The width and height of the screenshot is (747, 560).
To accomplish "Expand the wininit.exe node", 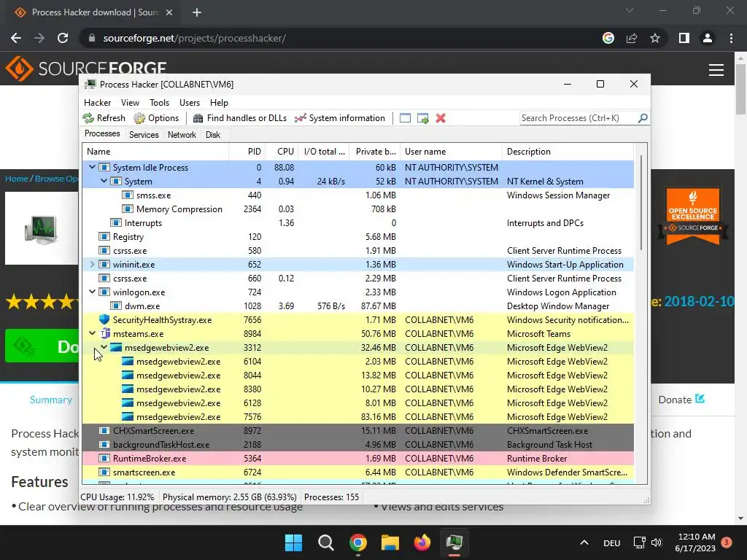I will [93, 264].
